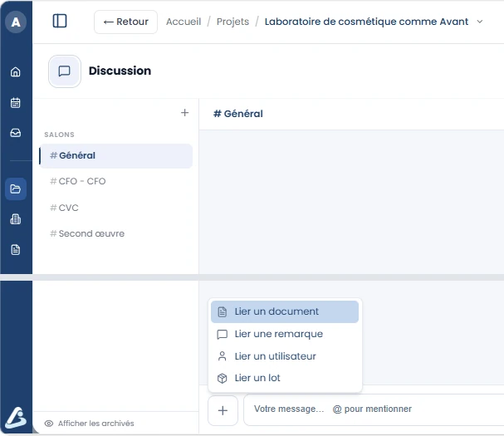The image size is (504, 436).
Task: Open the documents file icon in sidebar
Action: [x=16, y=249]
